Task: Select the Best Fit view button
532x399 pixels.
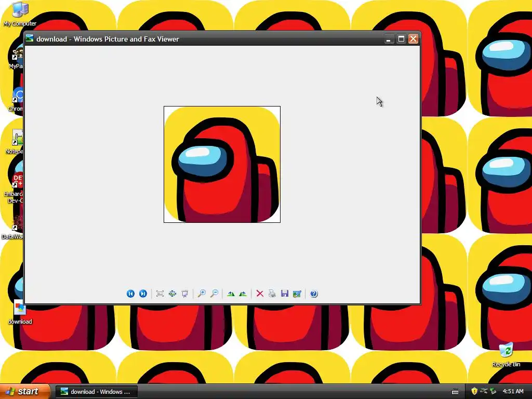Action: [x=160, y=294]
